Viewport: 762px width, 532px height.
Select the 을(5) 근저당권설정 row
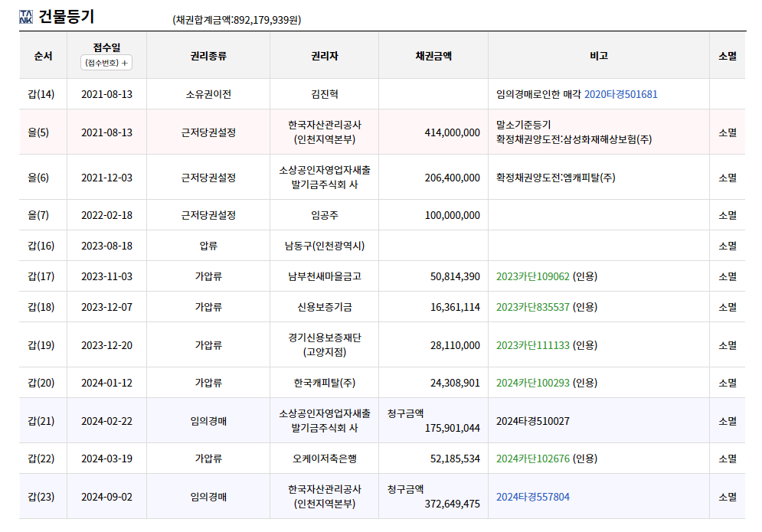point(382,132)
